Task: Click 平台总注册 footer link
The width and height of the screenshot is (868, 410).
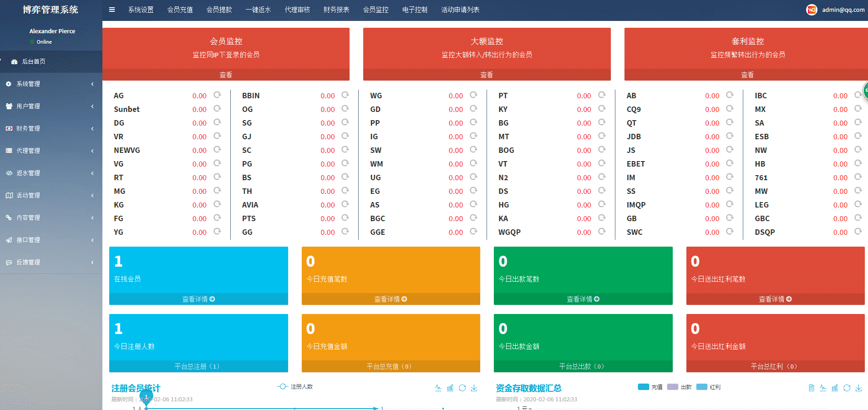Action: (x=198, y=366)
